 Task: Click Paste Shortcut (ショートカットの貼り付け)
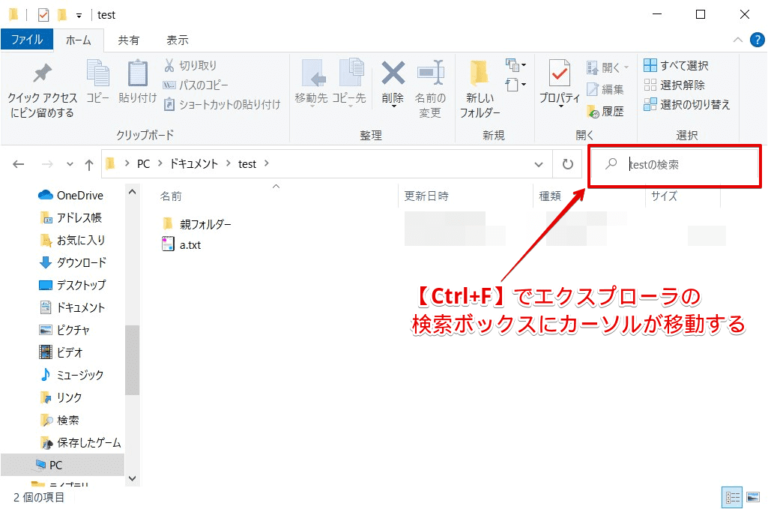(222, 104)
